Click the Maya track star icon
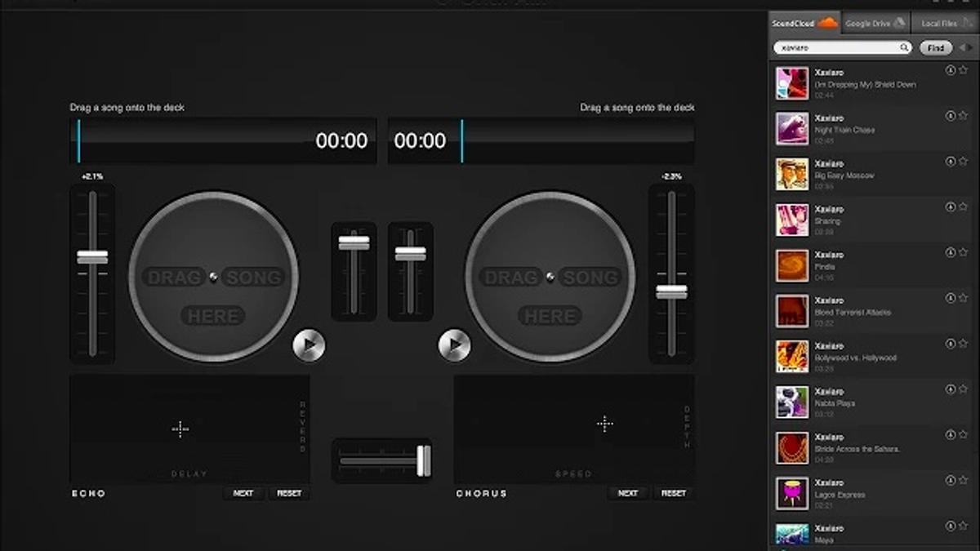Viewport: 980px width, 551px height. (x=964, y=527)
